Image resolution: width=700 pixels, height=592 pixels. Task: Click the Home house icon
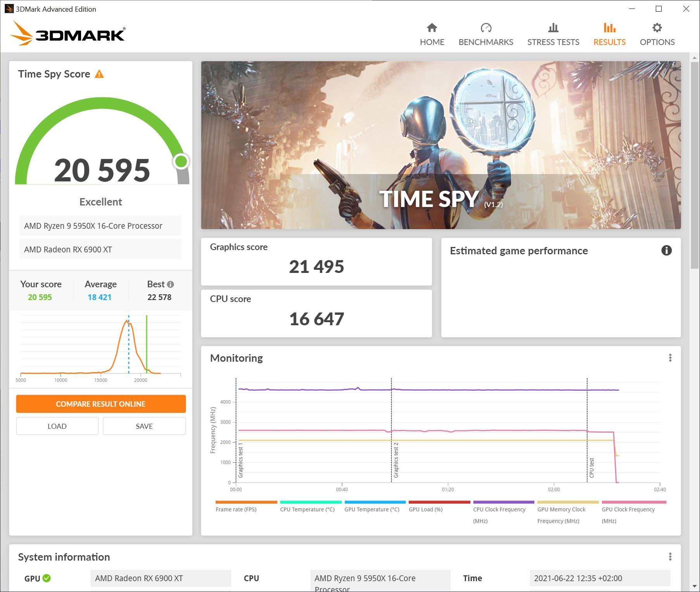[x=432, y=28]
